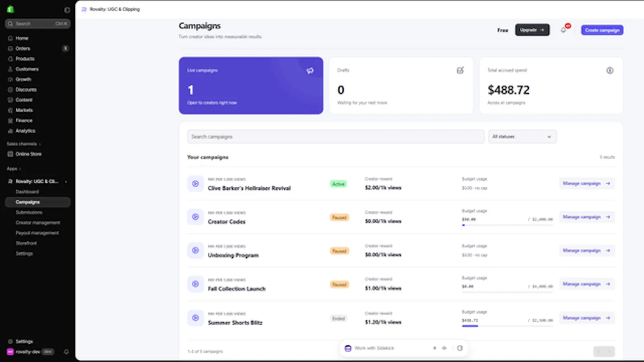Collapse the Rovalty: UGC & Cl... app menu

[x=66, y=182]
